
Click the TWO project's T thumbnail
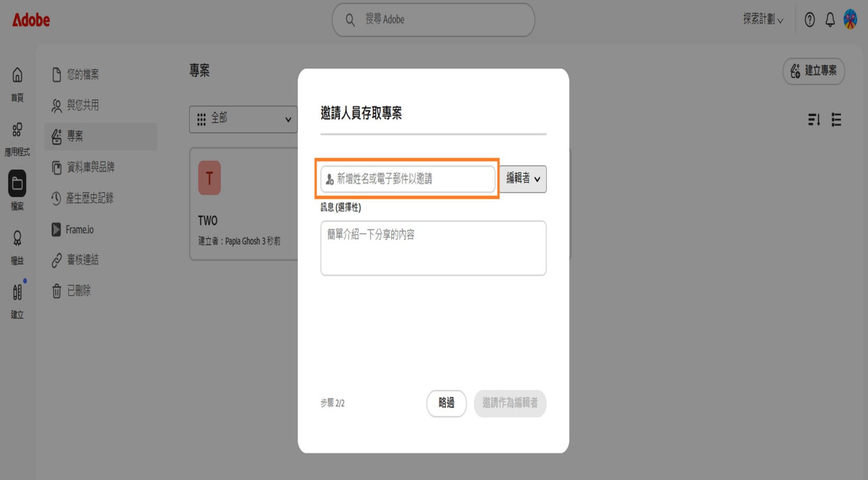[209, 178]
